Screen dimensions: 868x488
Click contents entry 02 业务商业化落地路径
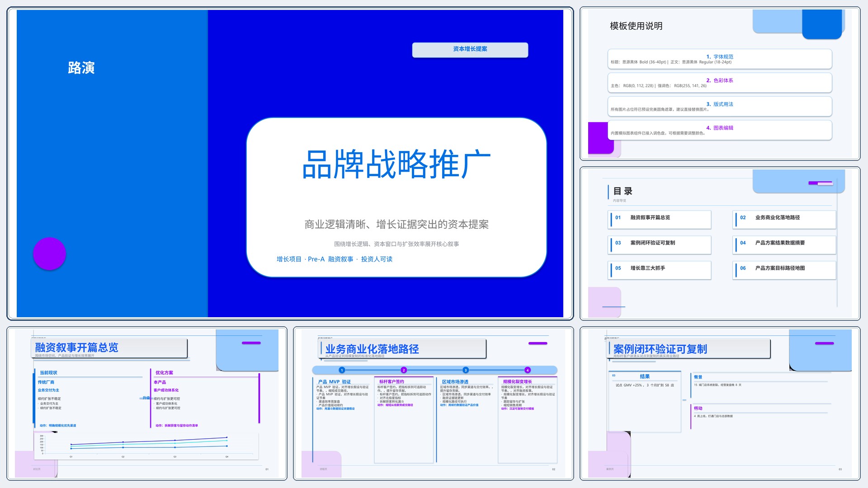[x=784, y=220]
